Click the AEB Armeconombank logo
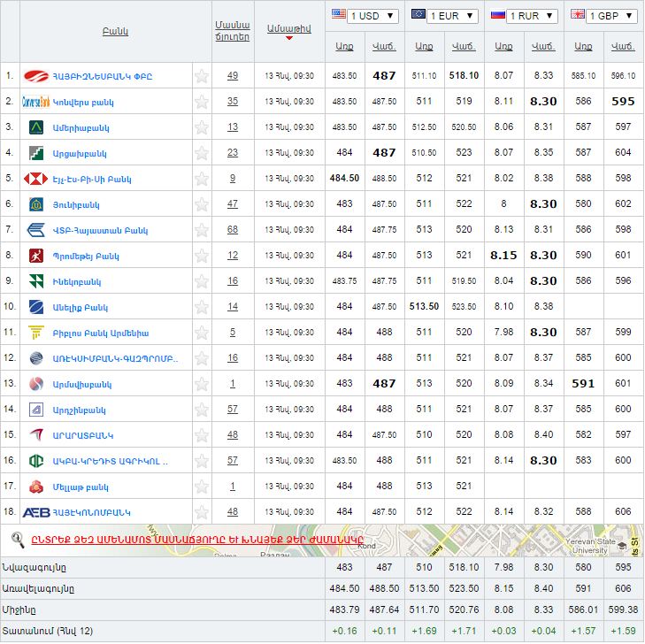 (35, 511)
